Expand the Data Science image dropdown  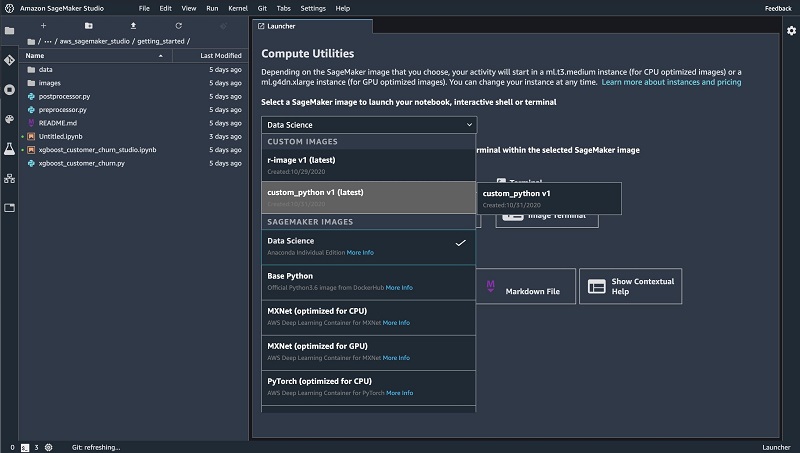pos(369,125)
